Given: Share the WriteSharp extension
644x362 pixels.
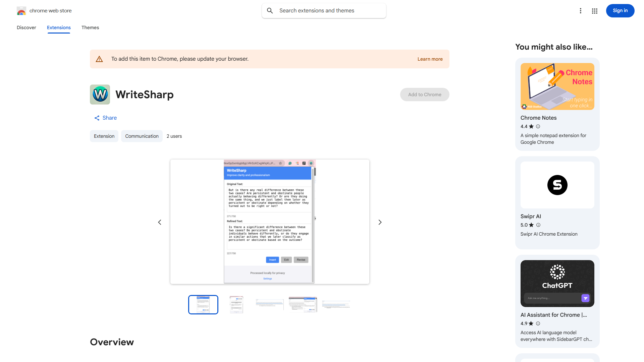Looking at the screenshot, I should 105,118.
